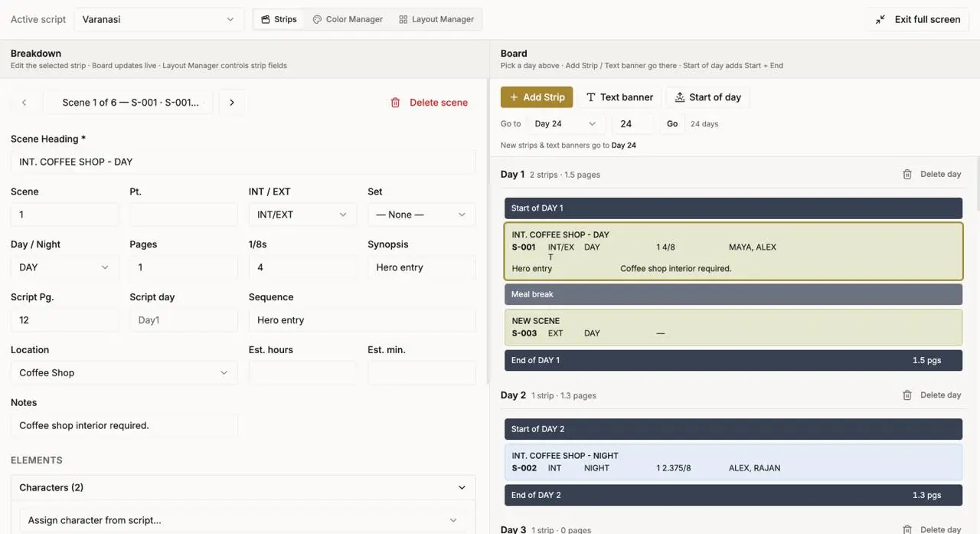Click the day number field showing 24
The width and height of the screenshot is (980, 534).
(x=632, y=123)
